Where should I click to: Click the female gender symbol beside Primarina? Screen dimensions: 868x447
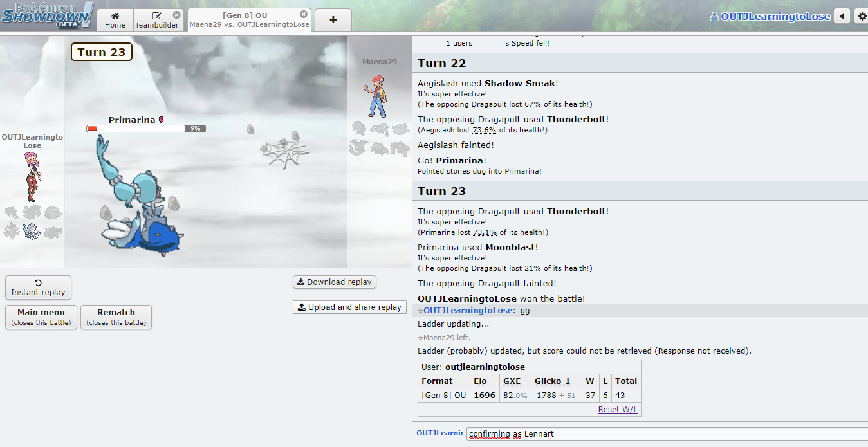161,120
